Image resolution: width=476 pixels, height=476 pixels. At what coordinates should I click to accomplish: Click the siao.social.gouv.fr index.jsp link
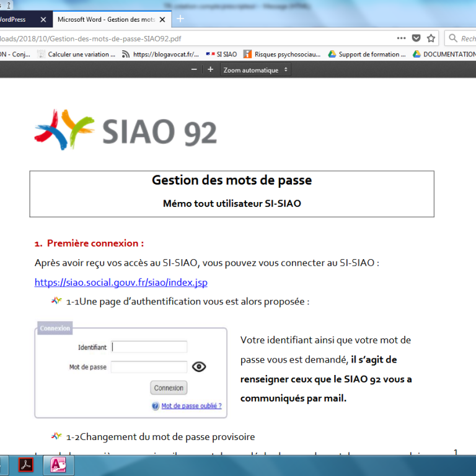click(x=121, y=283)
